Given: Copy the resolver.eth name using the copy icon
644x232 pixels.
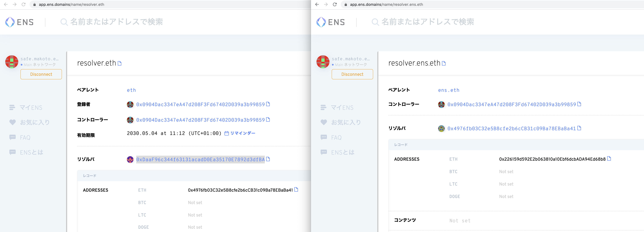Looking at the screenshot, I should pyautogui.click(x=120, y=63).
